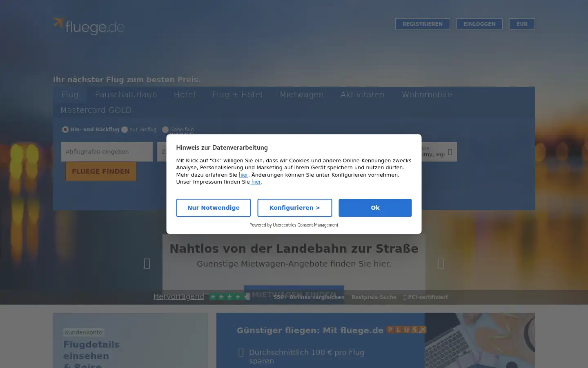Select the Wohnmobile tab
Screen dimensions: 588x368
[x=427, y=94]
